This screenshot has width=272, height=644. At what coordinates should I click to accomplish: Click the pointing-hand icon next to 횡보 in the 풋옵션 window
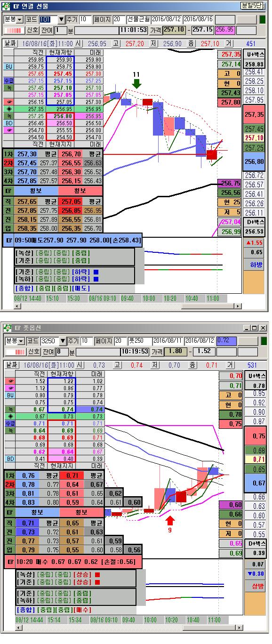pos(8,512)
